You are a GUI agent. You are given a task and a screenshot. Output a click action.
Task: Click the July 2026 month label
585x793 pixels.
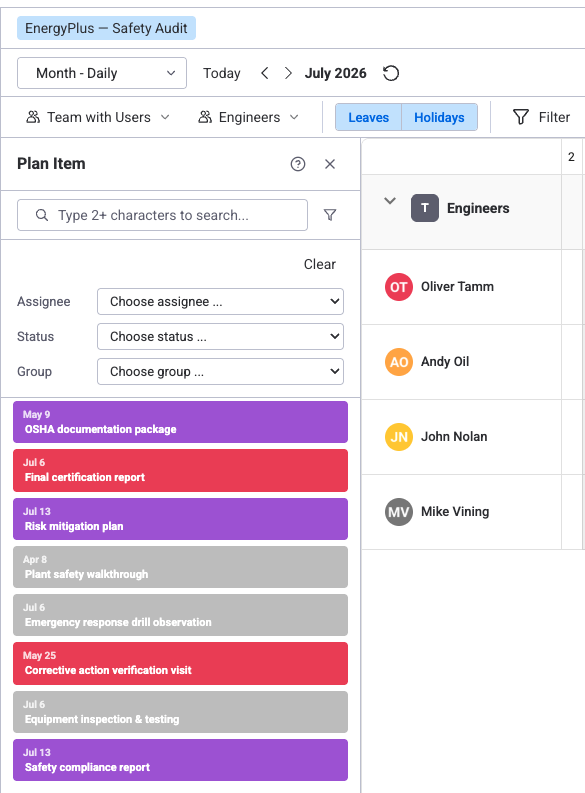click(x=335, y=73)
